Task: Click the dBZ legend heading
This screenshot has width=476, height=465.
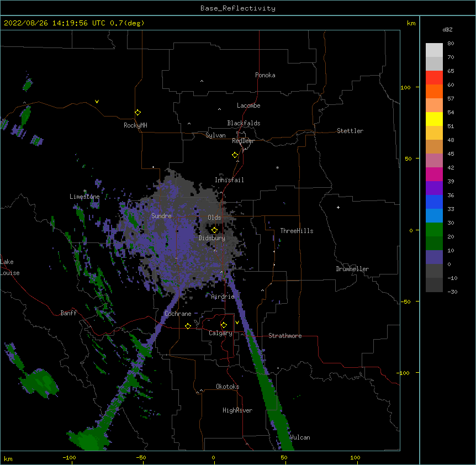Action: (x=447, y=29)
